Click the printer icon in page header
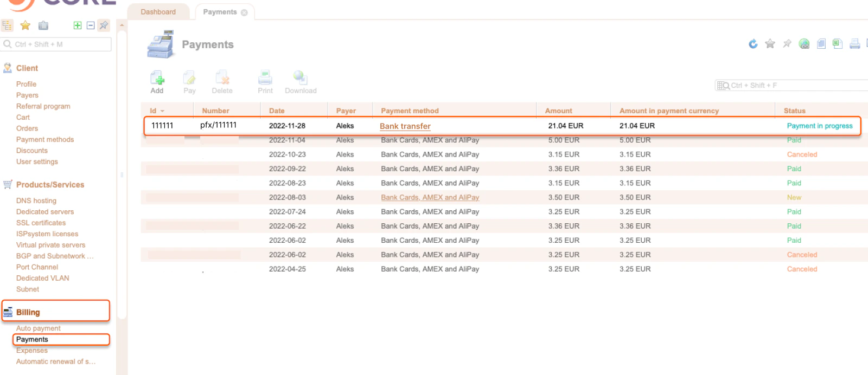 [x=855, y=44]
